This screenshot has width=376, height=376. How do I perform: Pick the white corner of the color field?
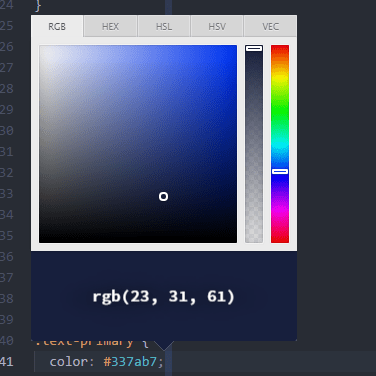coord(43,49)
